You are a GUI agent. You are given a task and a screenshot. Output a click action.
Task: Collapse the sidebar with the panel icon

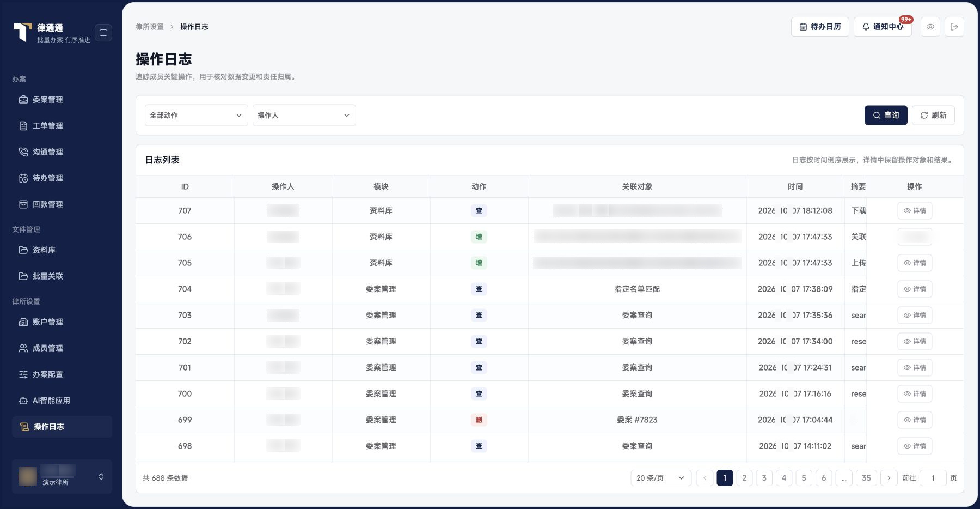[x=103, y=33]
